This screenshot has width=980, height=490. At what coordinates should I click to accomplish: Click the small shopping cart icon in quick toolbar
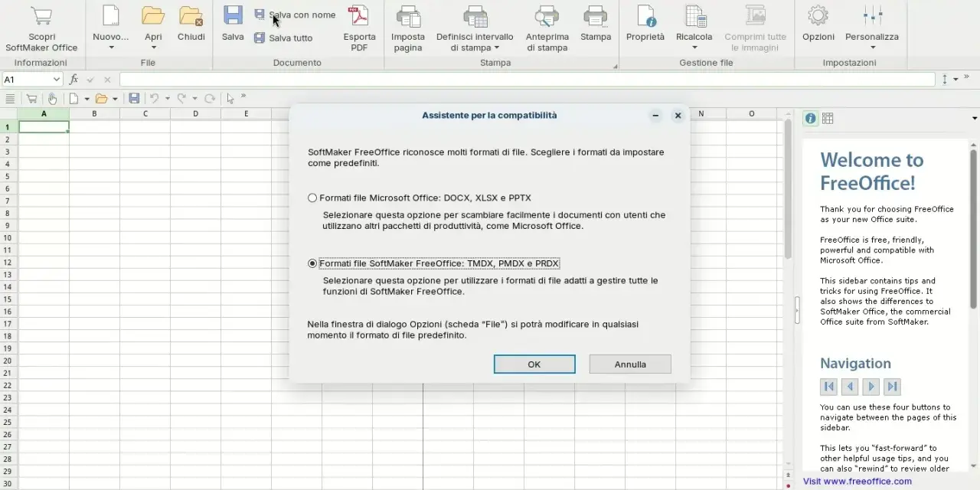point(31,98)
